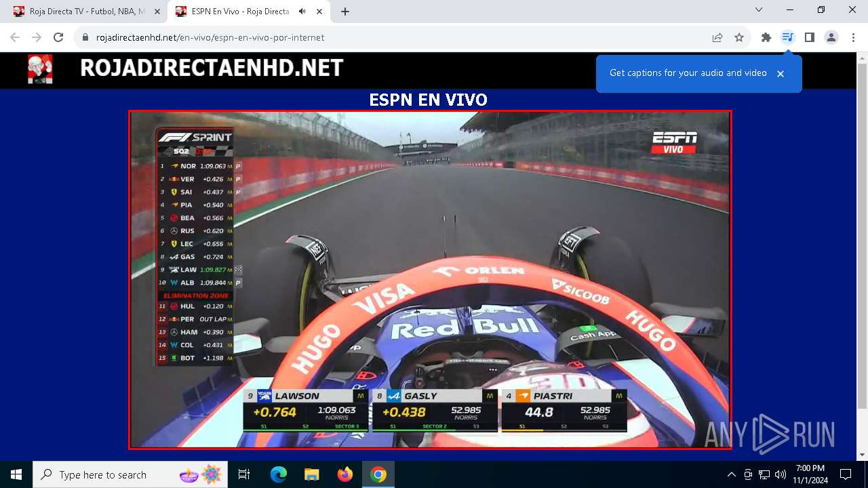Open the Extensions puzzle icon
868x488 pixels.
click(x=766, y=38)
